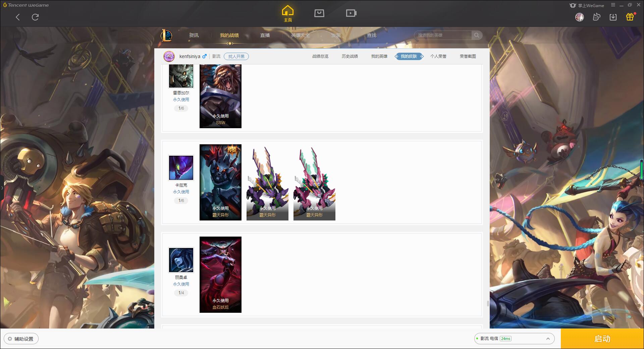This screenshot has width=644, height=349.
Task: Click the 影流 server label near username
Action: [x=217, y=56]
